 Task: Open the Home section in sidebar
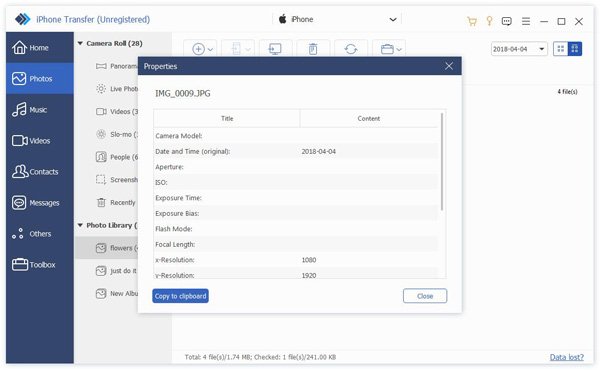(x=40, y=47)
